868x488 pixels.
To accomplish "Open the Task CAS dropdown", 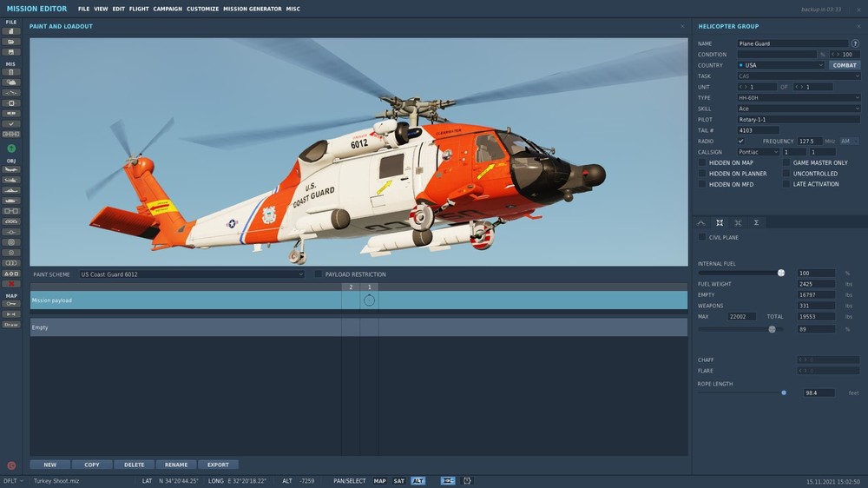I will click(x=799, y=76).
